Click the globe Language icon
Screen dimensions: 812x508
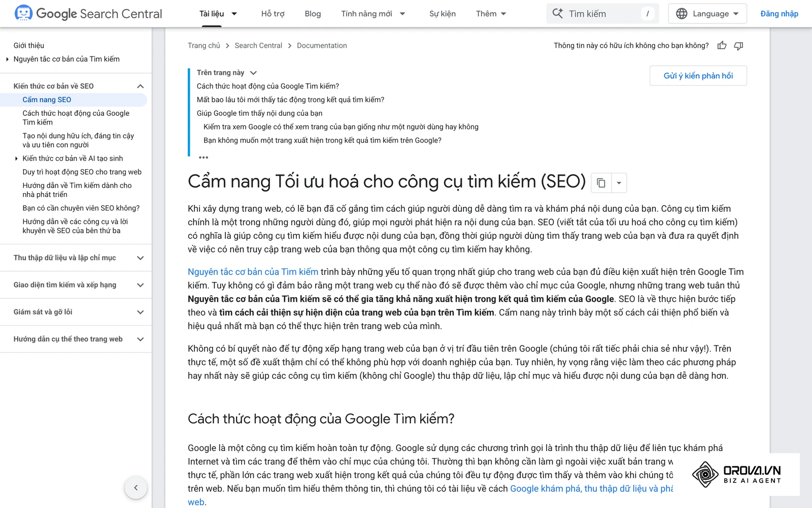pyautogui.click(x=682, y=14)
